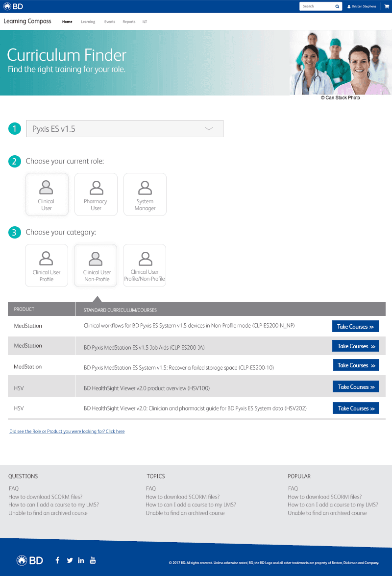The width and height of the screenshot is (392, 576).
Task: Select the Pharmacy User role card
Action: (x=96, y=194)
